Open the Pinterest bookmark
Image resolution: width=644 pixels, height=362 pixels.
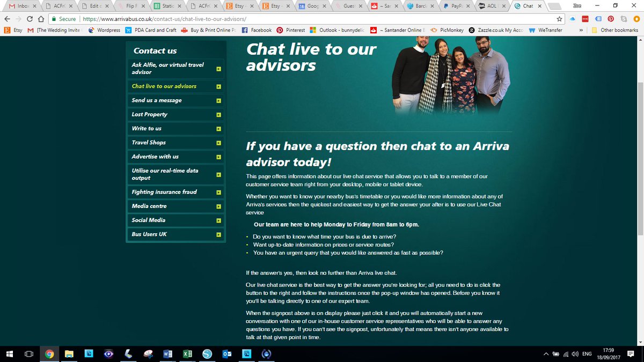click(x=290, y=30)
